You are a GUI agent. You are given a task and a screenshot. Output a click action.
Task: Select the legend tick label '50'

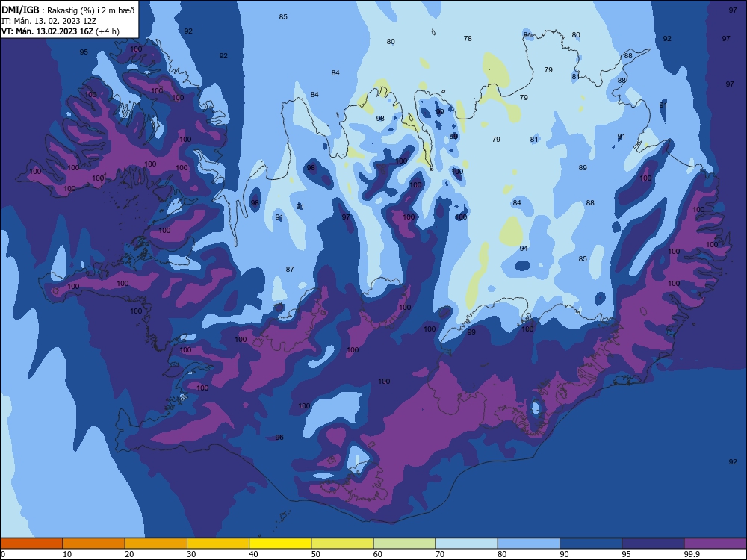pyautogui.click(x=315, y=554)
